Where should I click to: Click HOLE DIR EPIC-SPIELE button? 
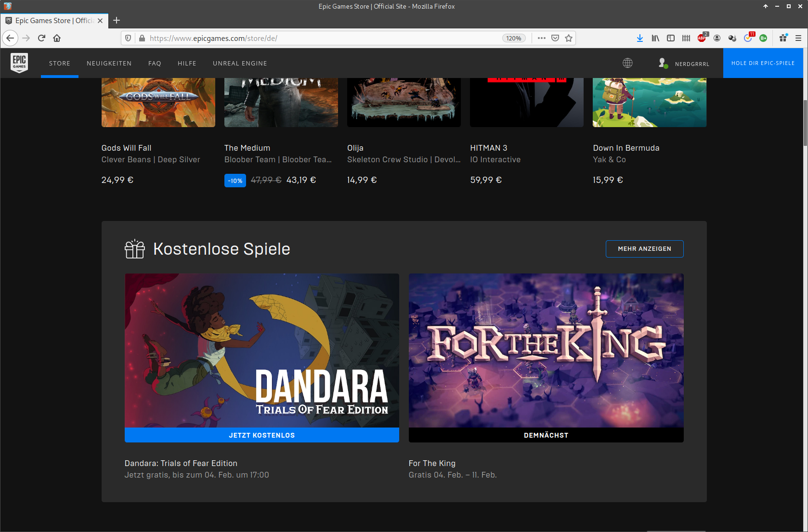[x=763, y=63]
